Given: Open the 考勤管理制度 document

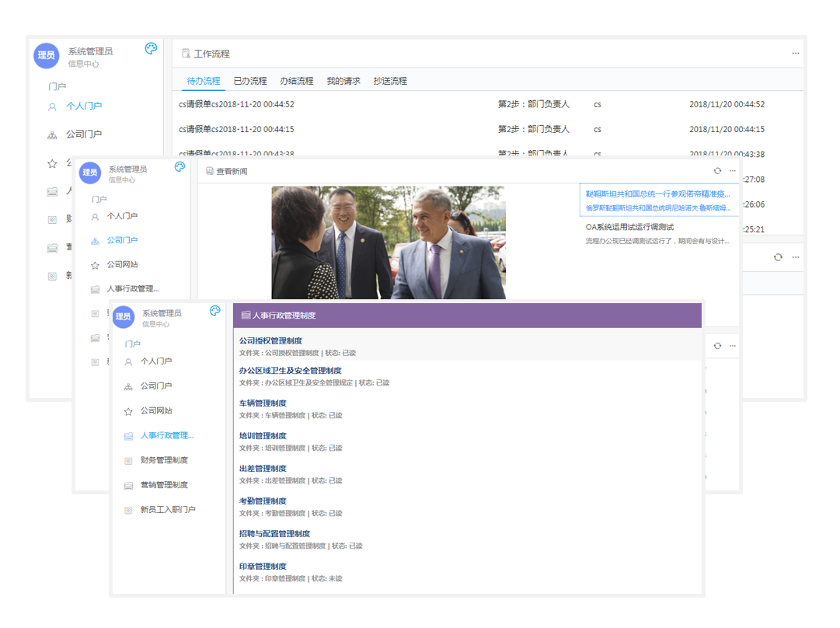Looking at the screenshot, I should (x=263, y=501).
